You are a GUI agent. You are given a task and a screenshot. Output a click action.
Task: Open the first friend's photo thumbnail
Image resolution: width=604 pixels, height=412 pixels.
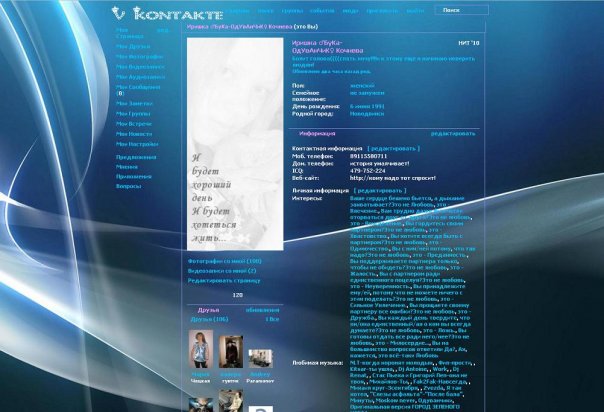point(201,349)
